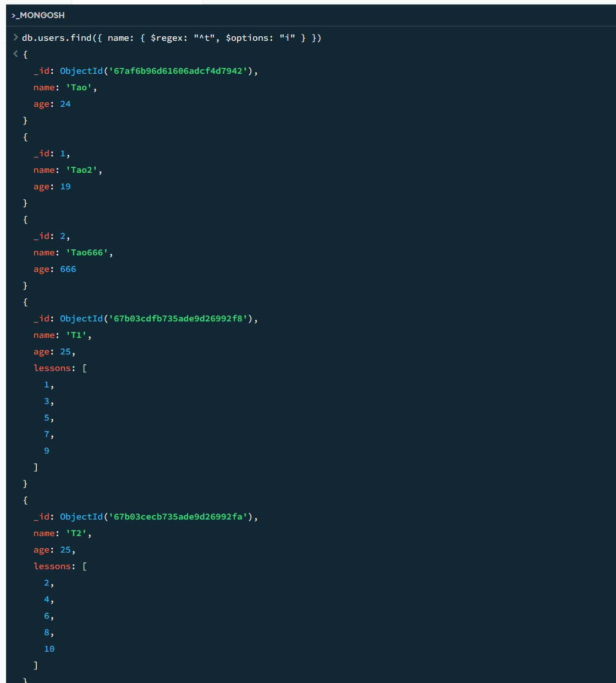
Task: Click the age value 19
Action: (x=65, y=187)
